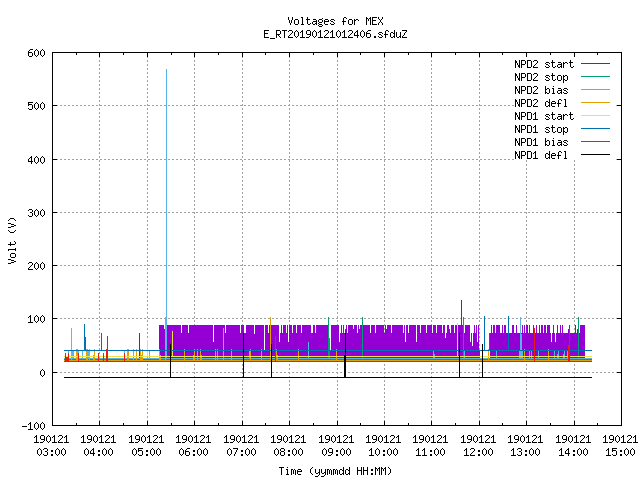
Task: Click the 600 y-axis tick label
Action: (x=36, y=53)
